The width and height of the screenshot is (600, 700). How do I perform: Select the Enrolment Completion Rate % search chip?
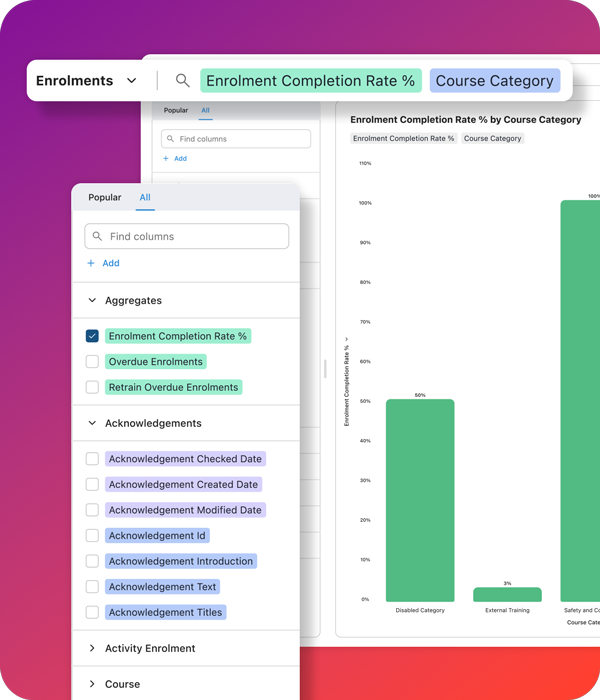click(x=310, y=81)
